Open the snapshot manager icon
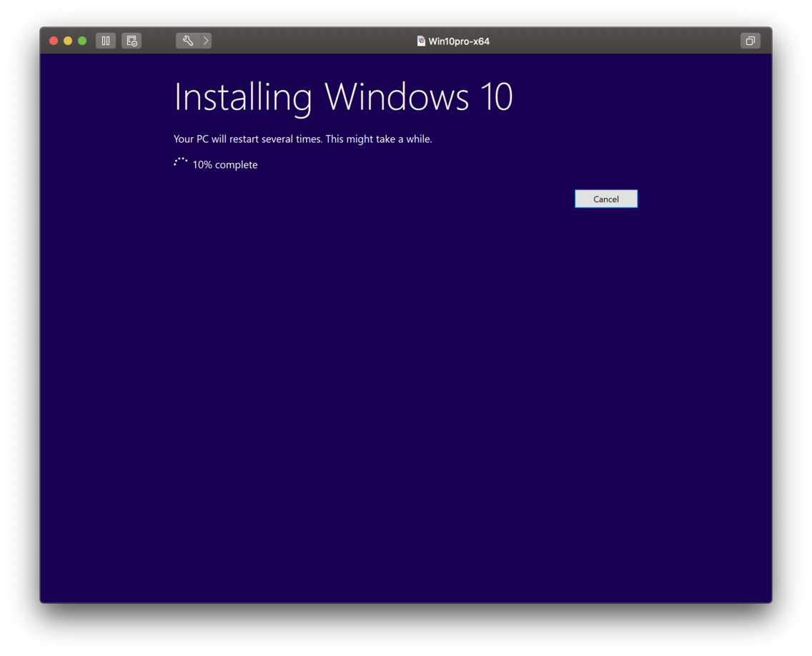Image resolution: width=812 pixels, height=656 pixels. point(132,41)
